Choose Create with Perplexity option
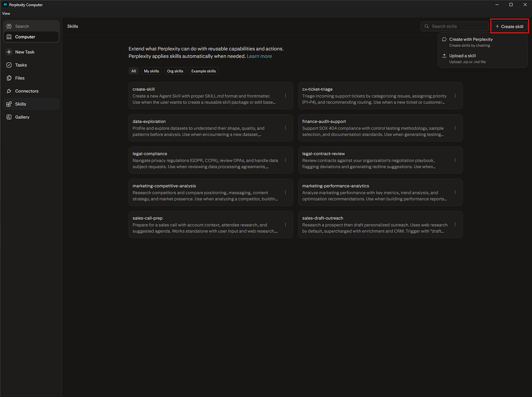This screenshot has width=532, height=397. click(x=483, y=42)
